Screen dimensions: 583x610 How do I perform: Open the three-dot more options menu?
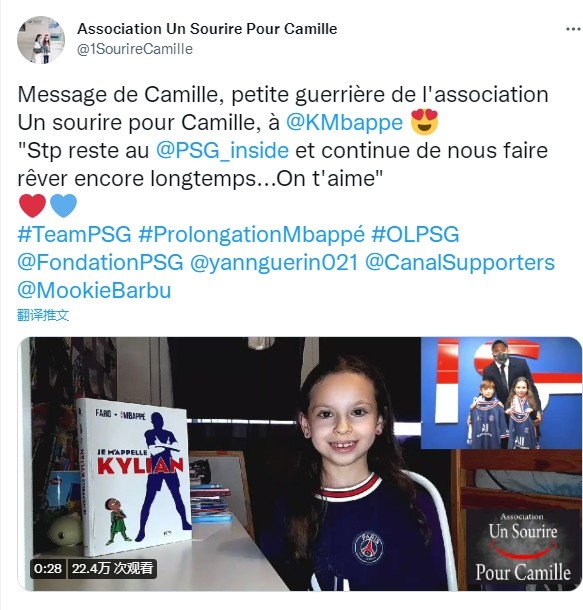click(x=573, y=29)
